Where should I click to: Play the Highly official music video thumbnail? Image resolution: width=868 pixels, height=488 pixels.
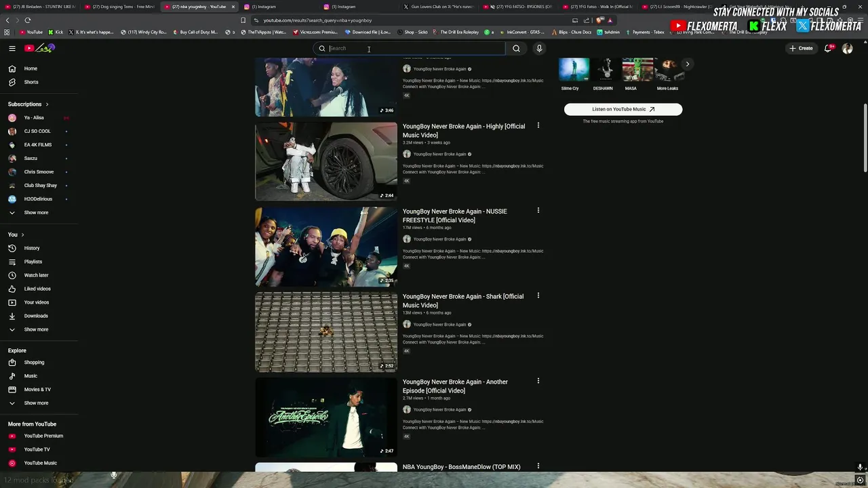326,161
